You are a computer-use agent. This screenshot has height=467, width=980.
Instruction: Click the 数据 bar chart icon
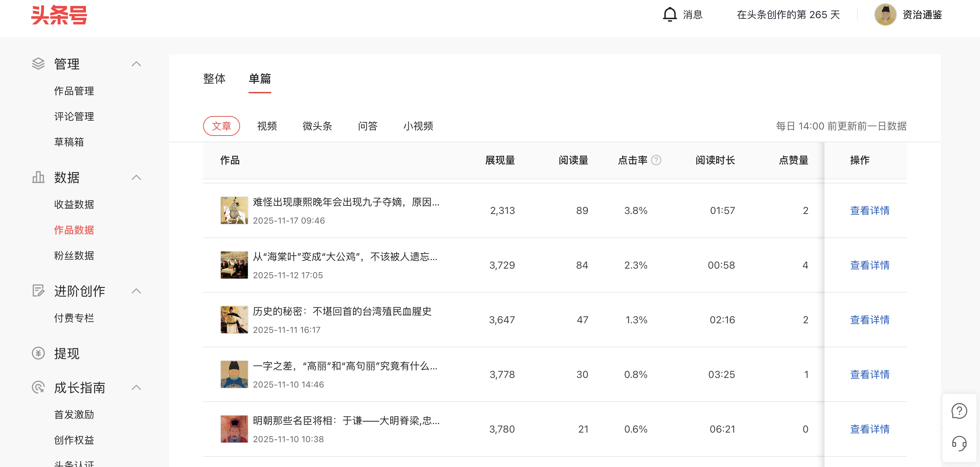click(x=38, y=177)
